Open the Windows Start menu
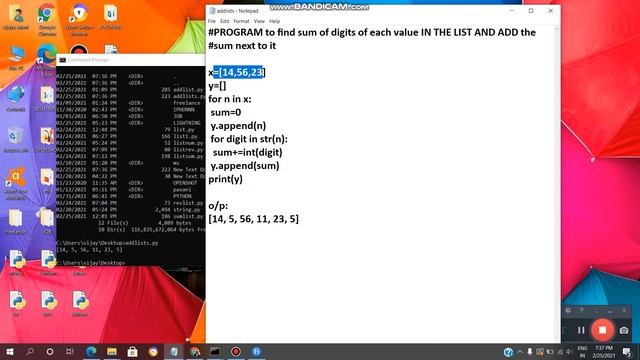 pyautogui.click(x=10, y=351)
